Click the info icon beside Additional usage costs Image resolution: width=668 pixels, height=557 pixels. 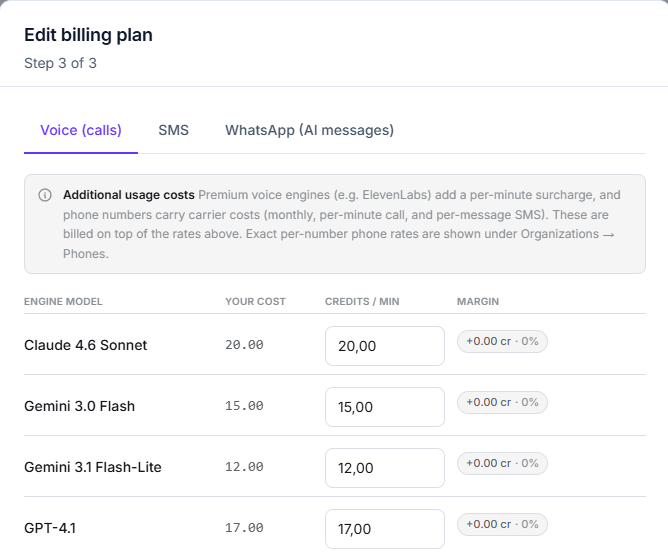[45, 195]
